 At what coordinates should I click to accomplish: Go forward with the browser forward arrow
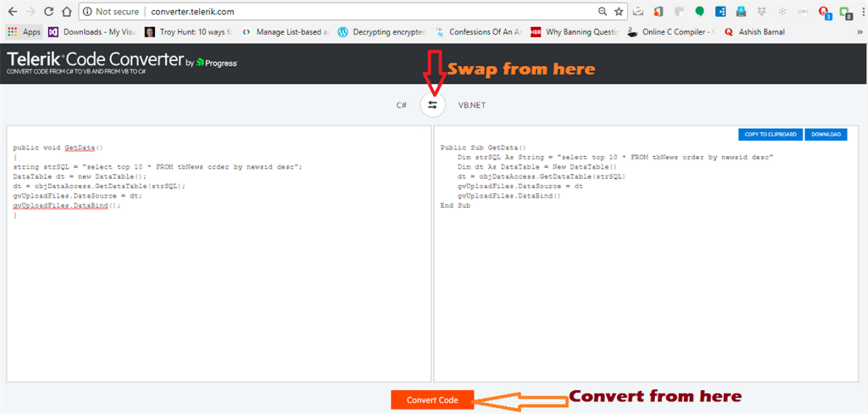(31, 11)
